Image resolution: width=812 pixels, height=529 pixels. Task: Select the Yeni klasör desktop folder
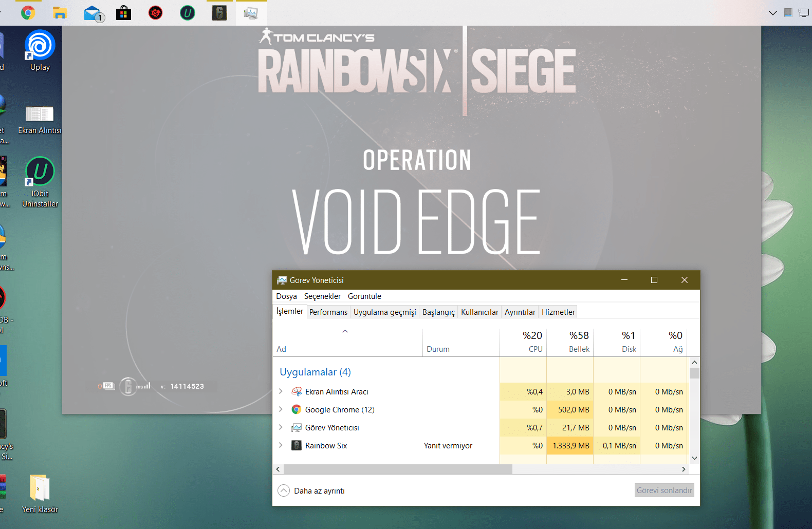coord(40,494)
